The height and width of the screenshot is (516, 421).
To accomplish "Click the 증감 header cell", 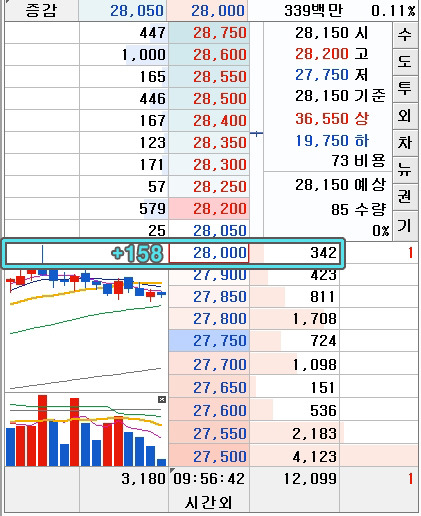I will tap(42, 11).
